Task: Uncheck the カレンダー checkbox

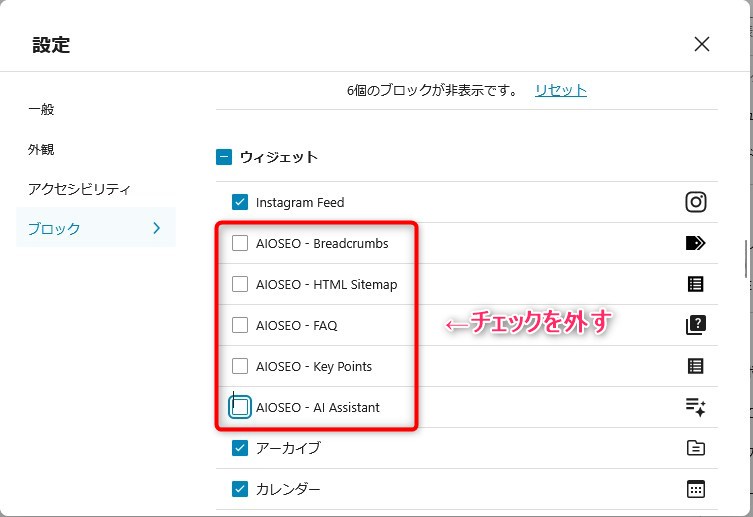Action: [x=240, y=489]
